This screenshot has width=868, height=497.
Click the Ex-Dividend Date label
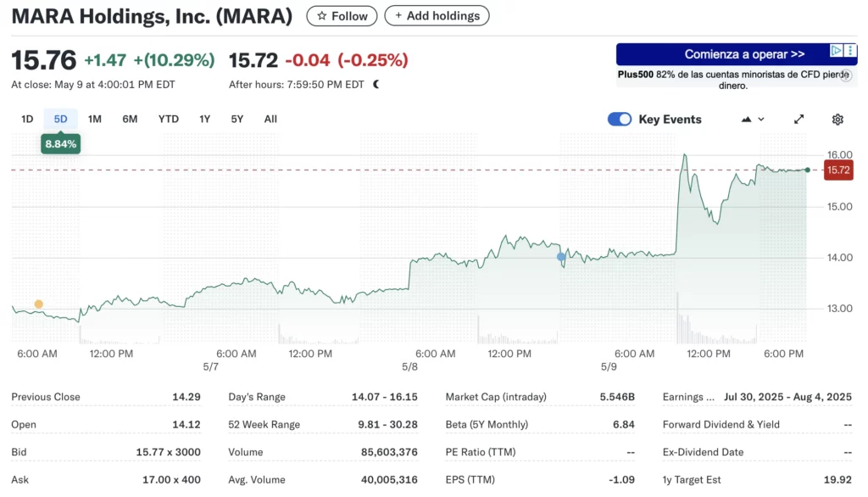703,452
